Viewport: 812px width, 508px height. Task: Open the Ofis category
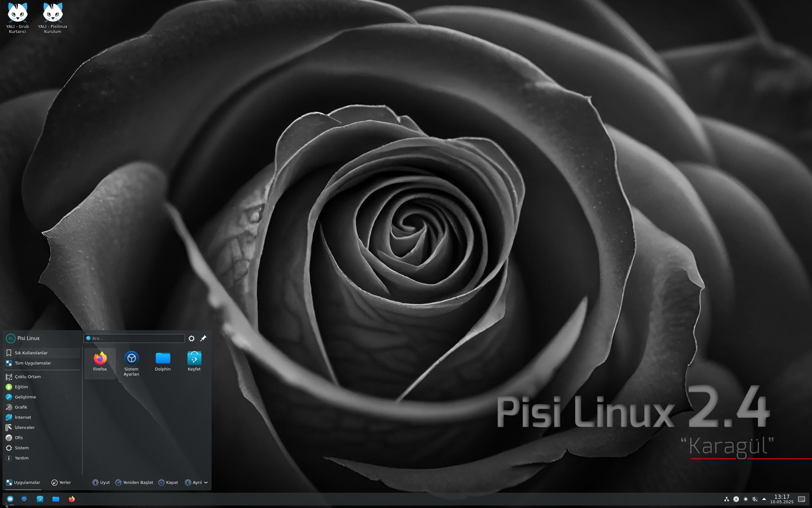click(42, 438)
